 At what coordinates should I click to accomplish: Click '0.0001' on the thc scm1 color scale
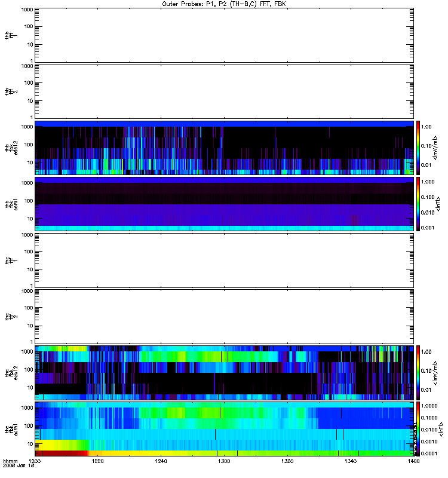(429, 454)
